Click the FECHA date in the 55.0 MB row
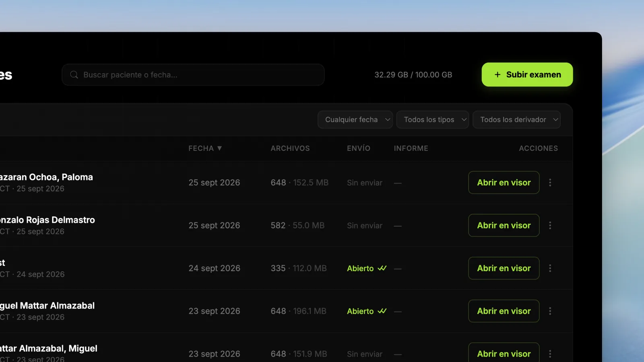644x362 pixels. click(214, 226)
